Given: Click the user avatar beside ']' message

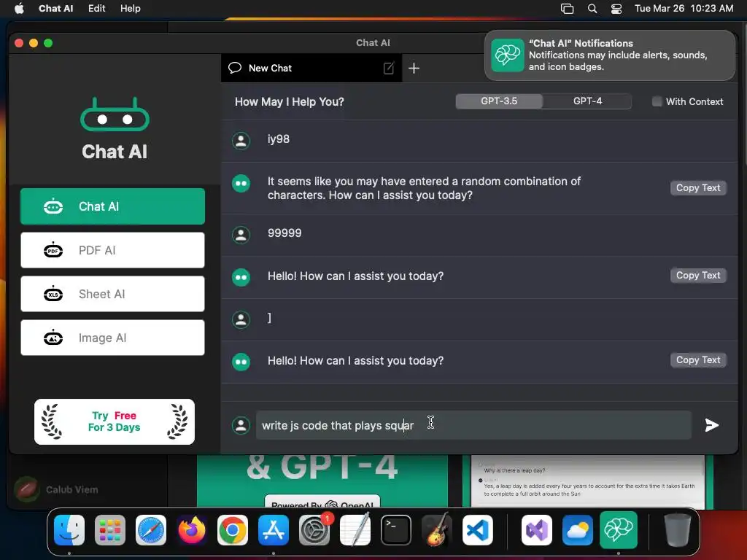Looking at the screenshot, I should [x=241, y=319].
